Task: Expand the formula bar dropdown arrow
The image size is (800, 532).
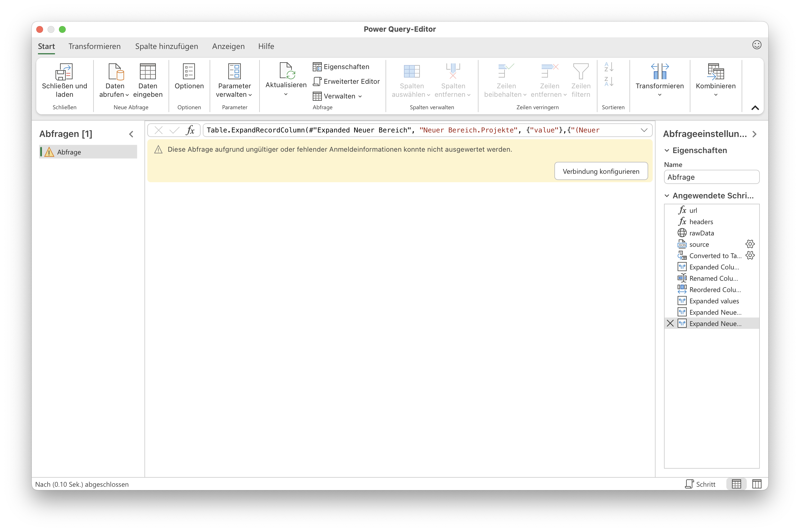Action: click(x=644, y=130)
